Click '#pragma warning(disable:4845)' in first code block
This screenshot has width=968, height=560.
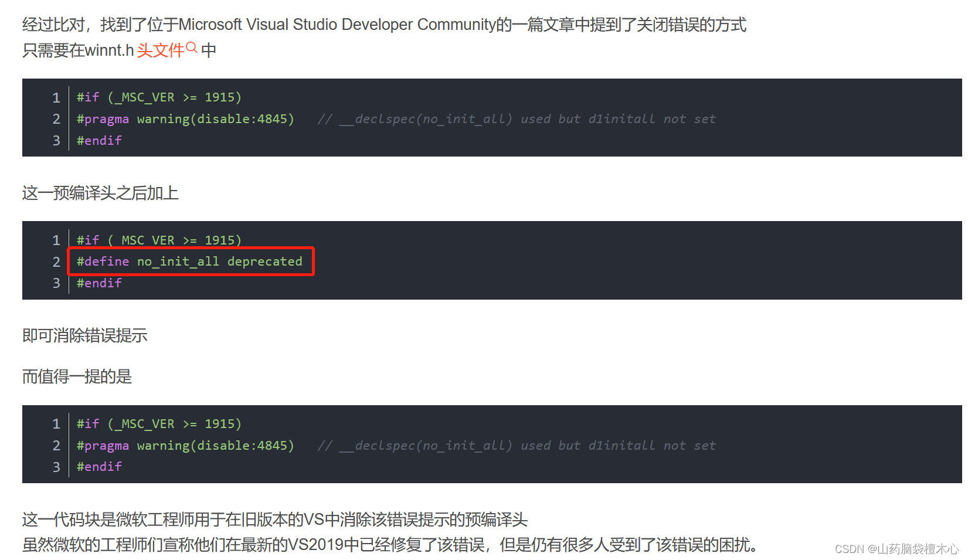(x=185, y=119)
